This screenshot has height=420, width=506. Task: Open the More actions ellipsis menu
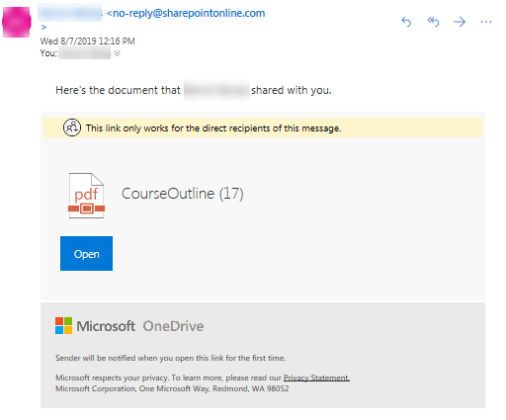click(486, 22)
